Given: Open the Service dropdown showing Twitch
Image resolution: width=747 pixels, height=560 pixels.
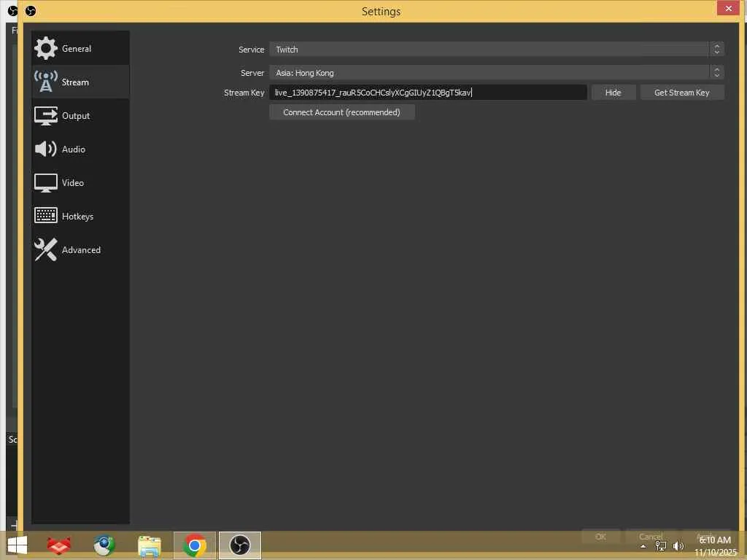Looking at the screenshot, I should click(496, 49).
